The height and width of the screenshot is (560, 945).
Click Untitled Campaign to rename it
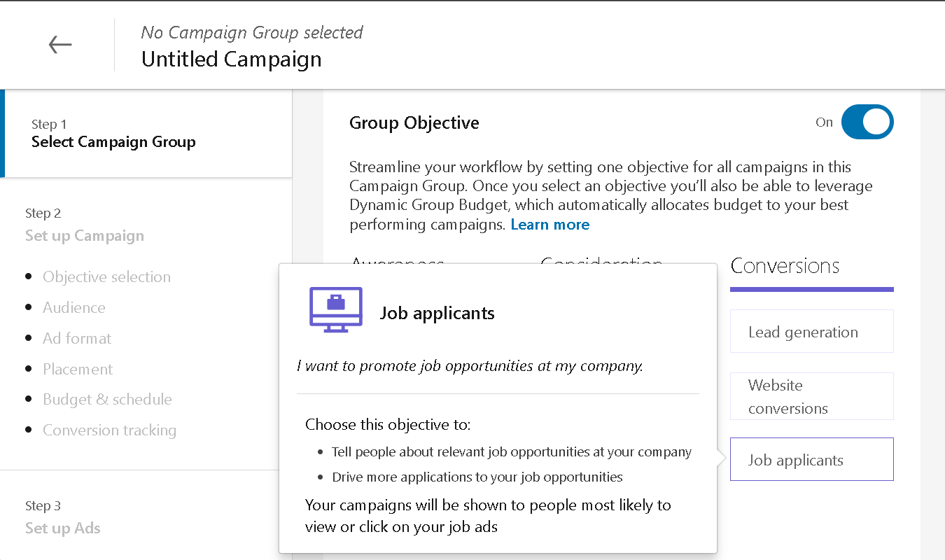[231, 59]
